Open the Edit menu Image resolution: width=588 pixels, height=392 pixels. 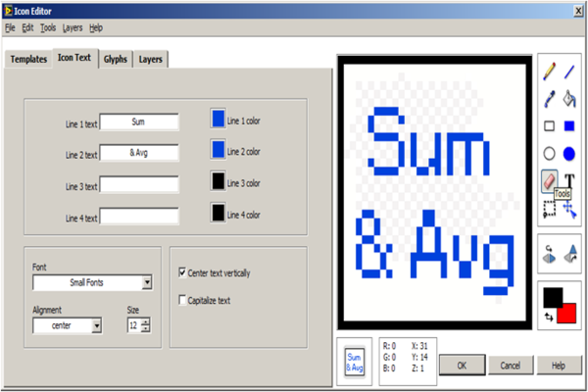27,27
